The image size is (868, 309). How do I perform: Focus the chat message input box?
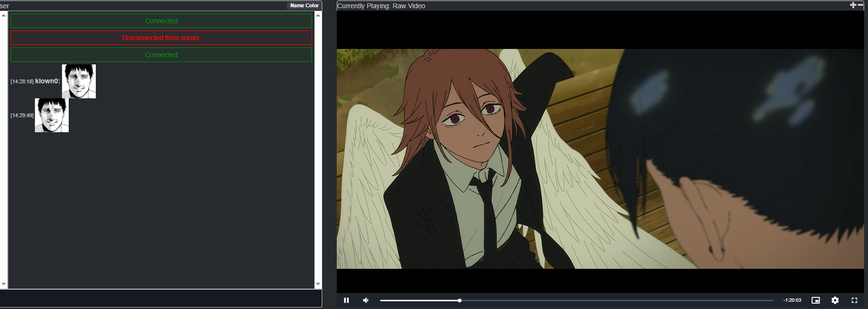(161, 298)
